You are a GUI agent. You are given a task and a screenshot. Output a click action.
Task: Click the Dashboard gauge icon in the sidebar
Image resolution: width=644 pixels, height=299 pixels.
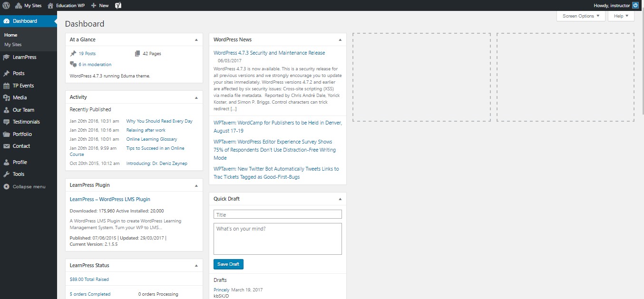6,21
